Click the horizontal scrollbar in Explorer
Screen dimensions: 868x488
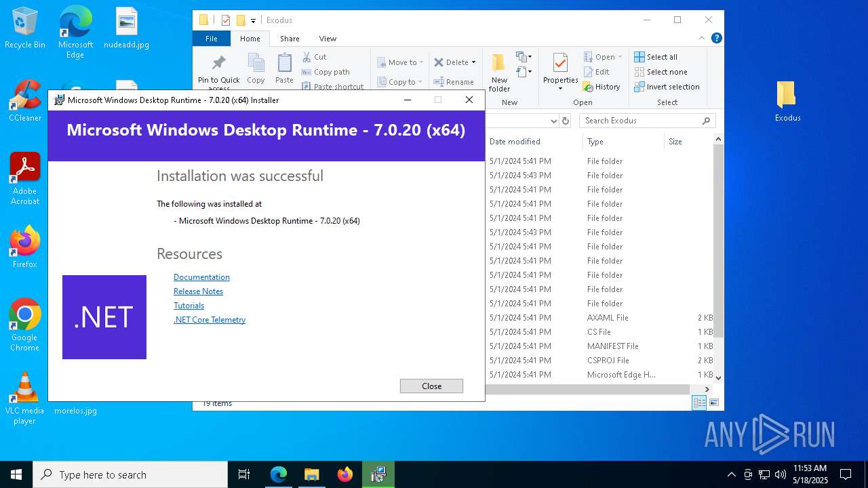point(588,389)
